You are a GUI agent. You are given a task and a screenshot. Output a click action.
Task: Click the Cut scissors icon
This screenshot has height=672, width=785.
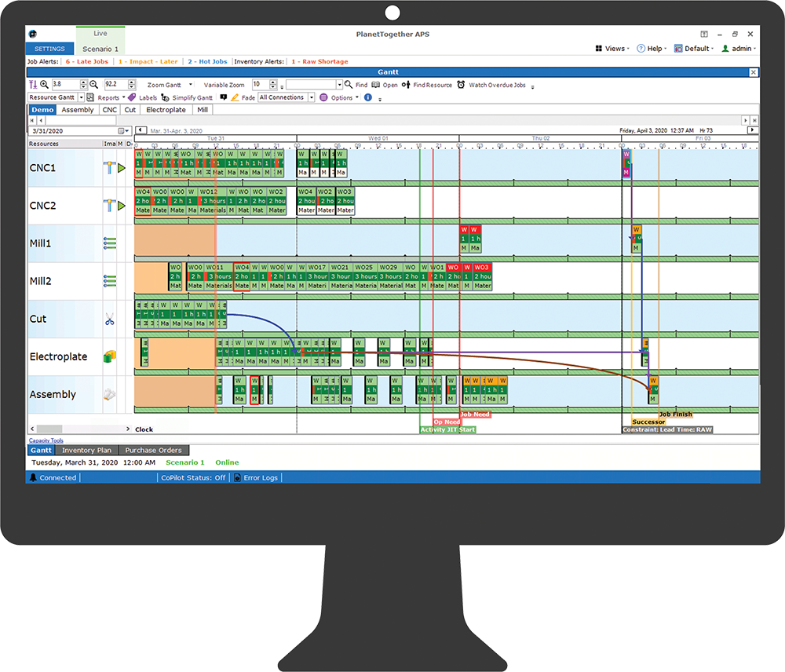pyautogui.click(x=110, y=319)
